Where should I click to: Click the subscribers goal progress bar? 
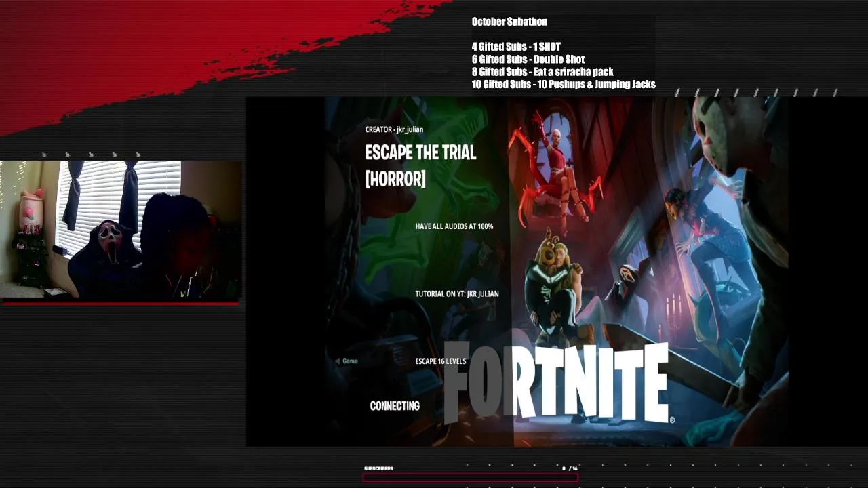pos(471,477)
